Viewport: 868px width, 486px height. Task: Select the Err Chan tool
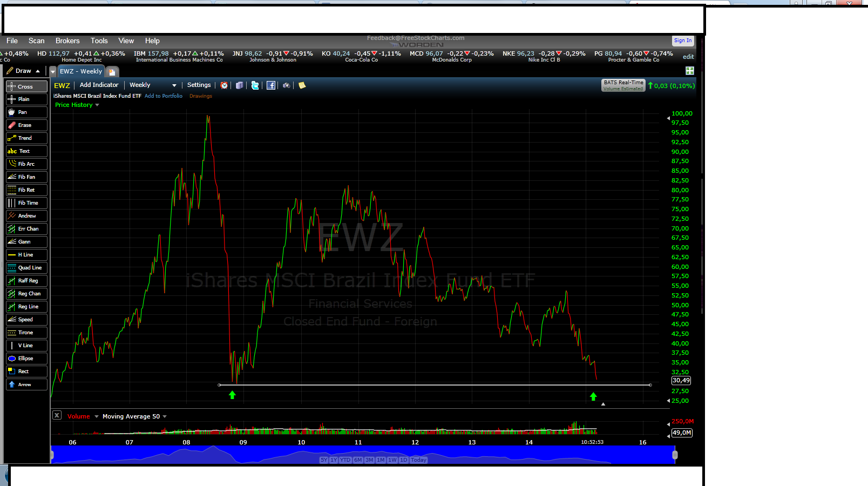[26, 229]
